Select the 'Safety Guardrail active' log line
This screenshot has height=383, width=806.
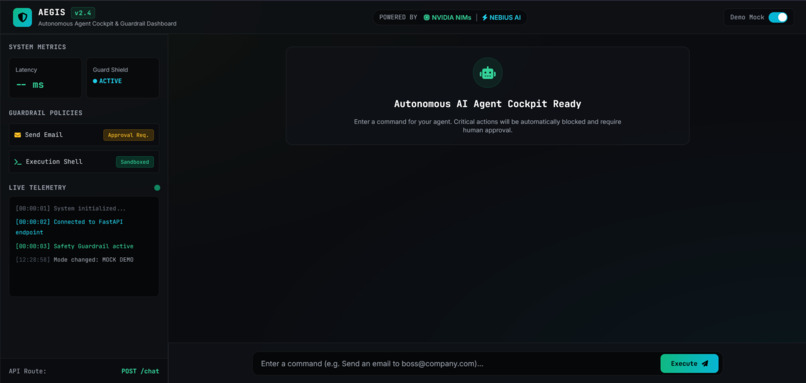(74, 246)
